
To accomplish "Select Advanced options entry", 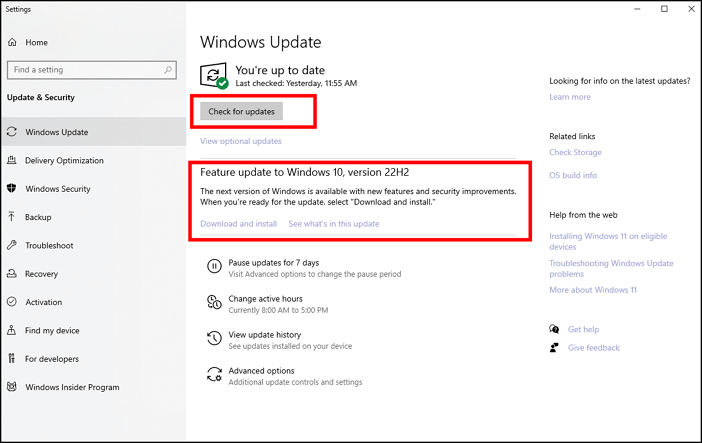I will click(261, 371).
